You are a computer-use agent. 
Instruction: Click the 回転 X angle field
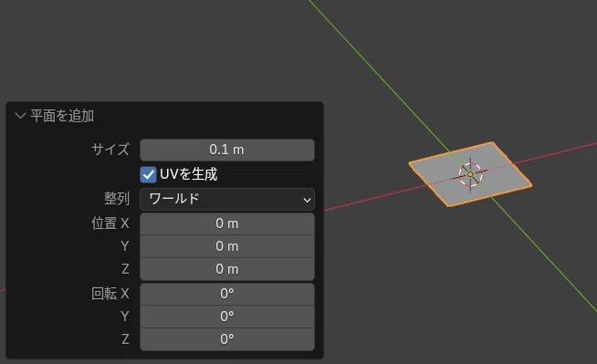coord(227,294)
